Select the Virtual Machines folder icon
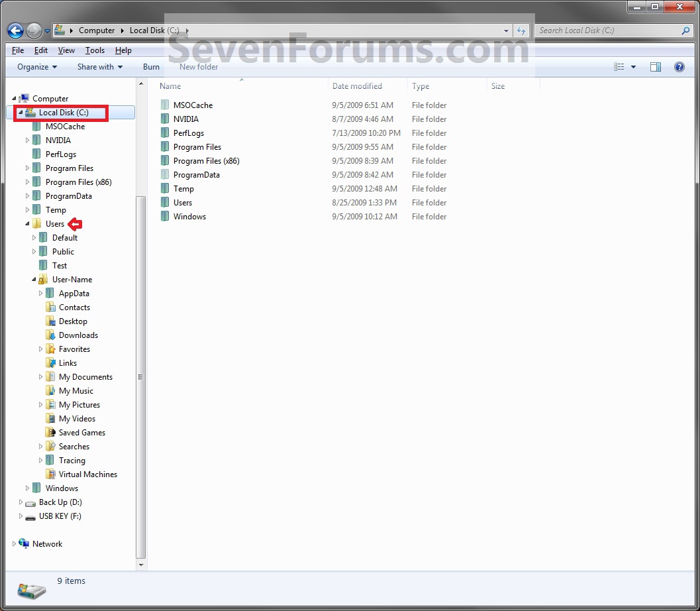700x611 pixels. [50, 474]
